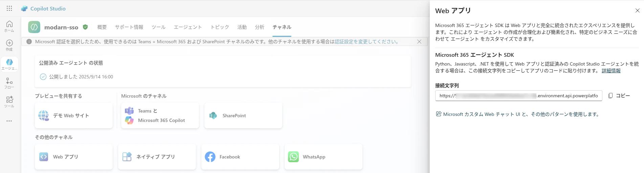
Task: Dismiss the Microsoft 認証 notification banner
Action: pyautogui.click(x=419, y=42)
